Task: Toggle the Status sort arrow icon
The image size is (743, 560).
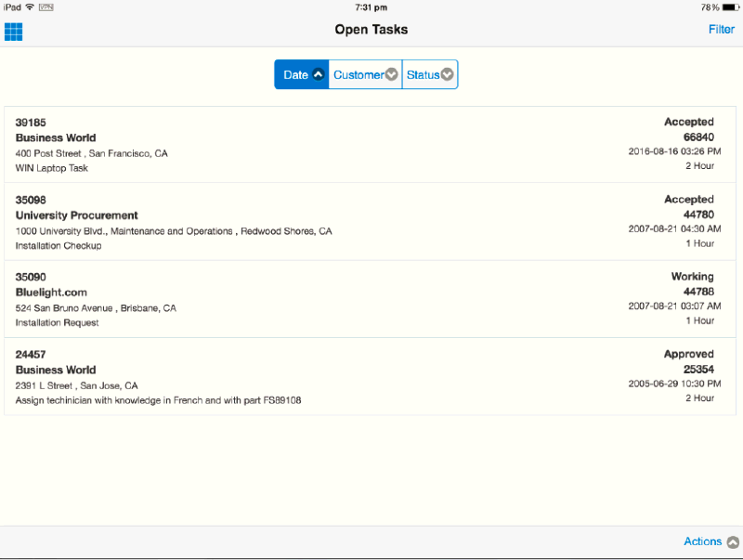Action: 447,74
